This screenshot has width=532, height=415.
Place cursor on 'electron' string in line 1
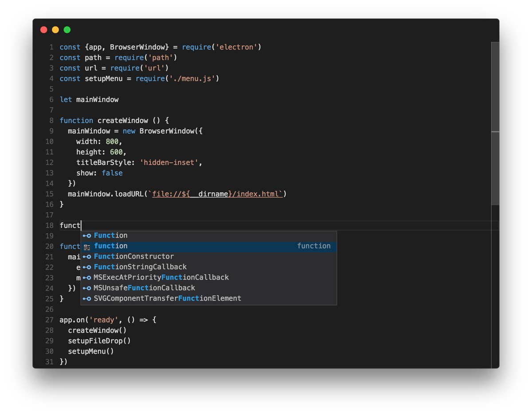point(236,47)
